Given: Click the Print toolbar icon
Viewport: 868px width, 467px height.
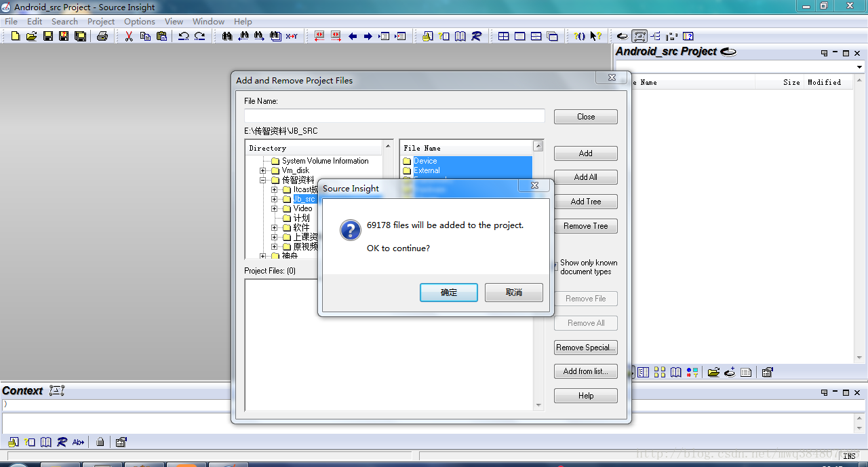Looking at the screenshot, I should [102, 36].
